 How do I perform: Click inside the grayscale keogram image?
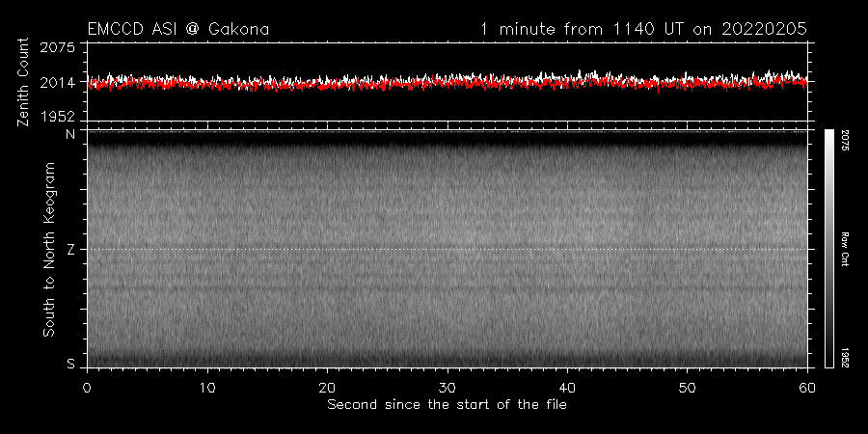tap(448, 249)
